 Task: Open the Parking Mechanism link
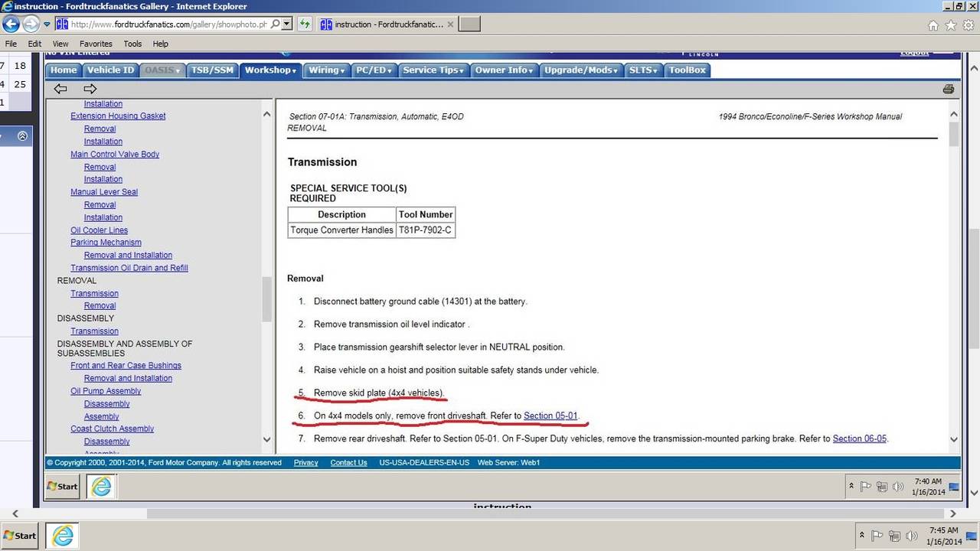coord(106,243)
